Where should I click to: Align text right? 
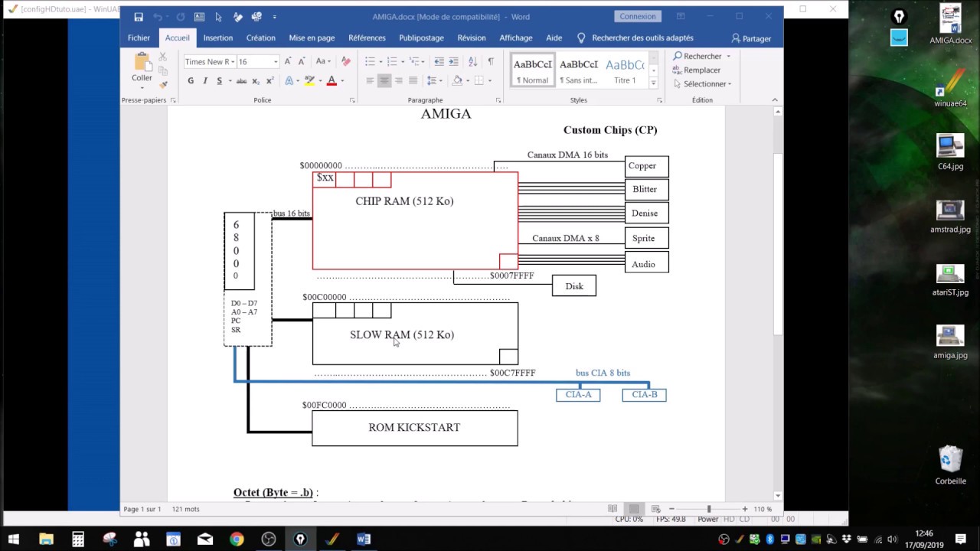(399, 80)
